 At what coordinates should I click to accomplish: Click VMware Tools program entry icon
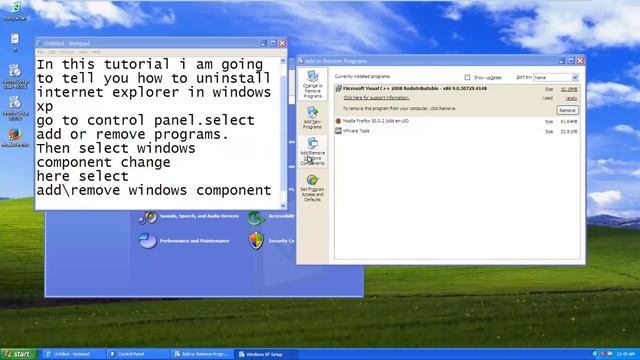338,131
